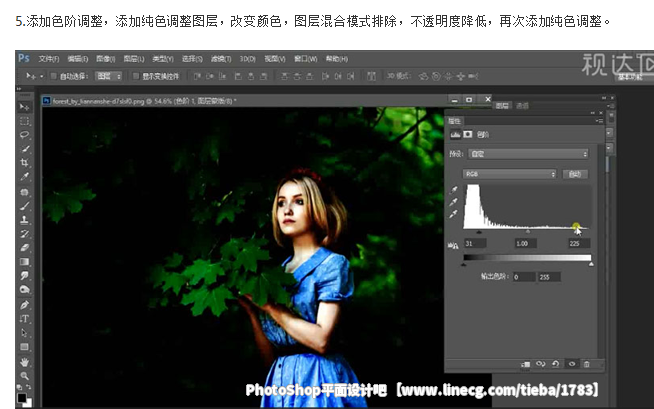
Task: Click the clip to layer icon
Action: pyautogui.click(x=526, y=364)
